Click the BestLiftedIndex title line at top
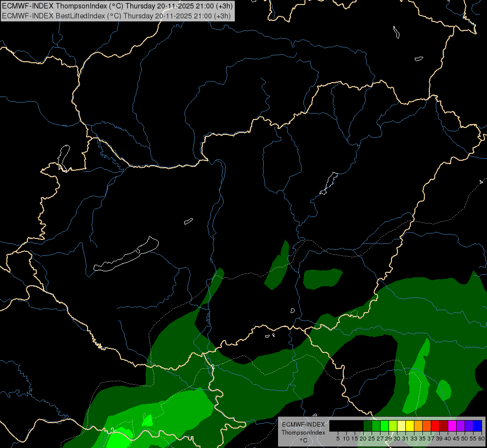 click(x=116, y=16)
